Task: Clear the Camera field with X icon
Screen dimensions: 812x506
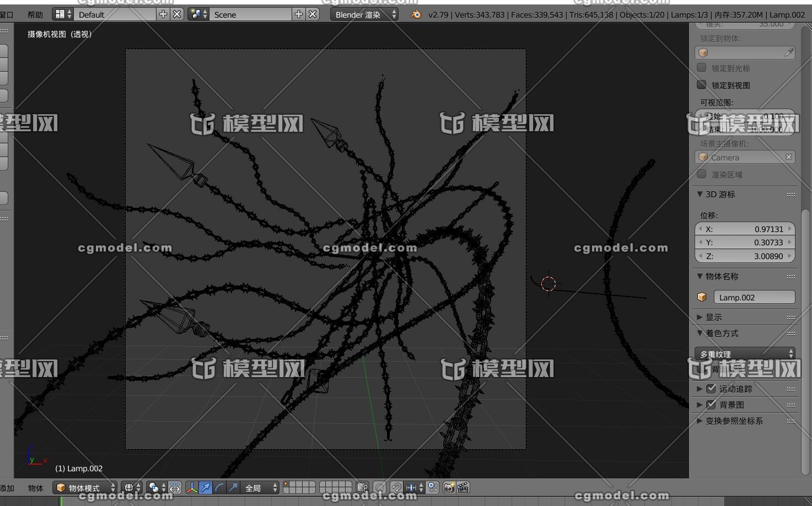Action: (789, 157)
